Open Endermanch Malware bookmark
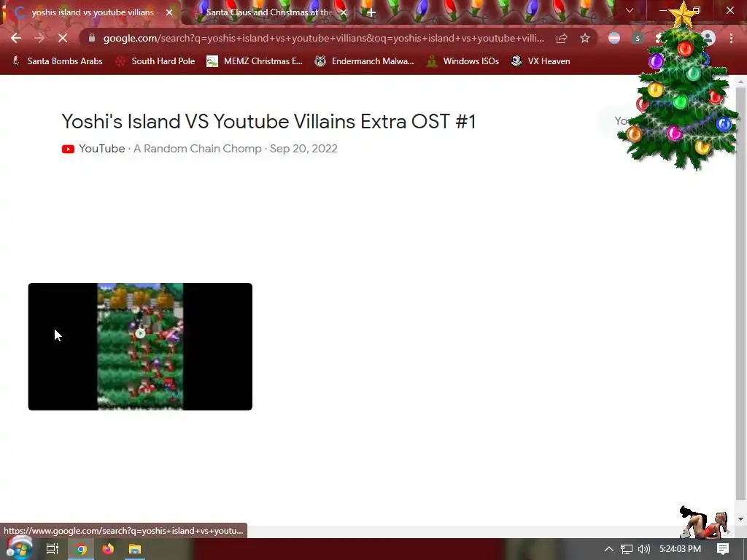 tap(365, 61)
